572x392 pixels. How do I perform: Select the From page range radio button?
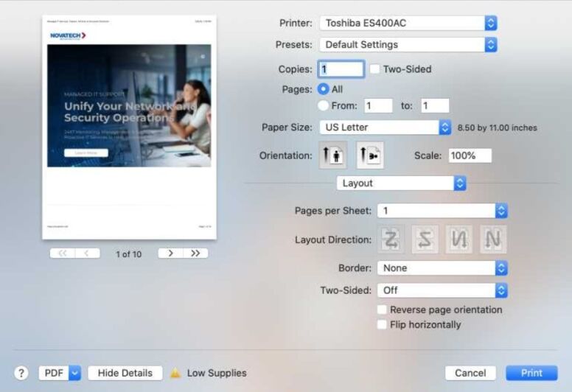pyautogui.click(x=323, y=105)
